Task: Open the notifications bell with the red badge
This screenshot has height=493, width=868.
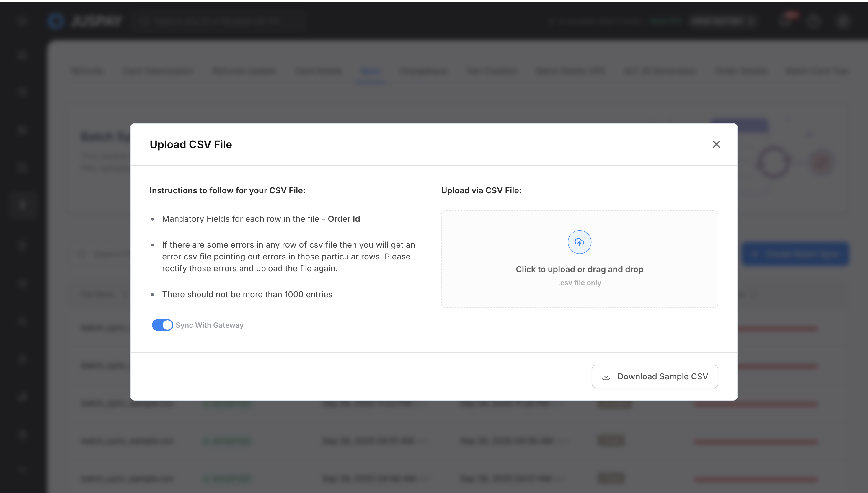Action: click(x=785, y=21)
